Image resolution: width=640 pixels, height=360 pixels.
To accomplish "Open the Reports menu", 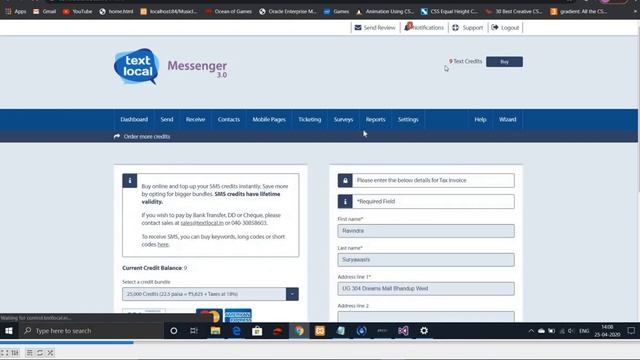I will click(376, 119).
